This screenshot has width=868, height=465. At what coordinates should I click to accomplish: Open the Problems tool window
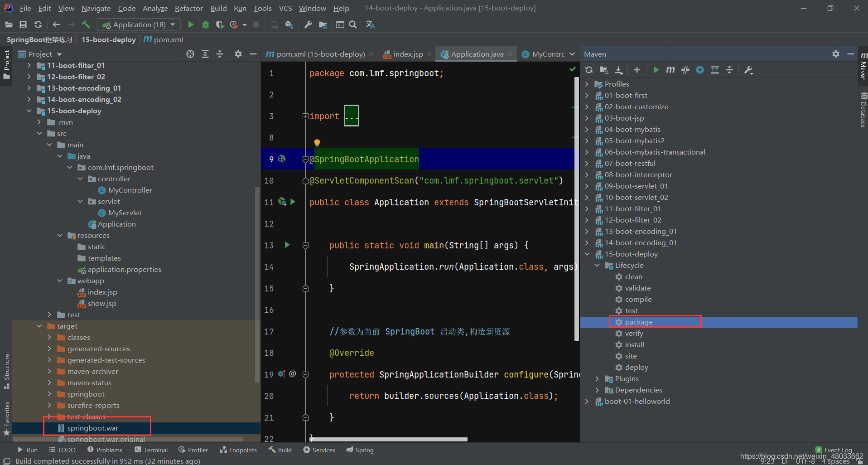pos(105,450)
